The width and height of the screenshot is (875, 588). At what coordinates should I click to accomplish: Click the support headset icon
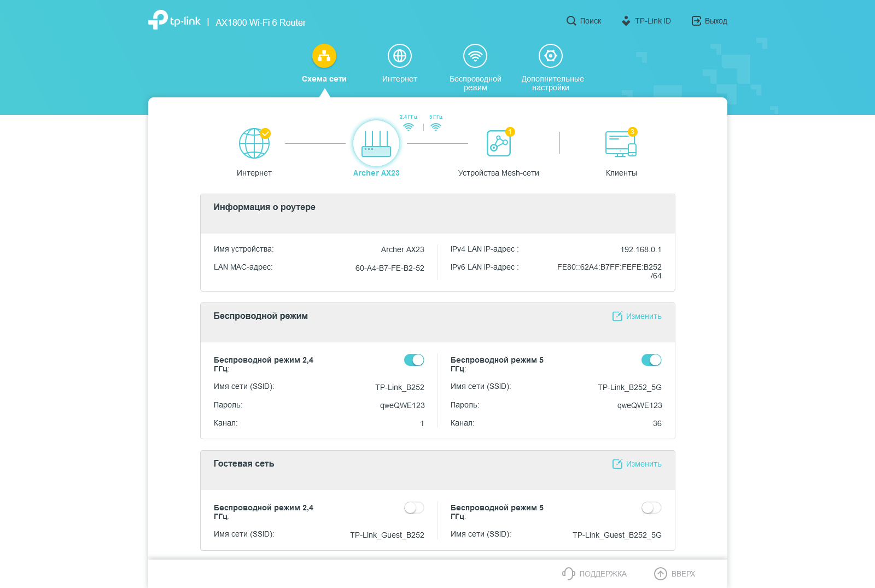click(569, 573)
